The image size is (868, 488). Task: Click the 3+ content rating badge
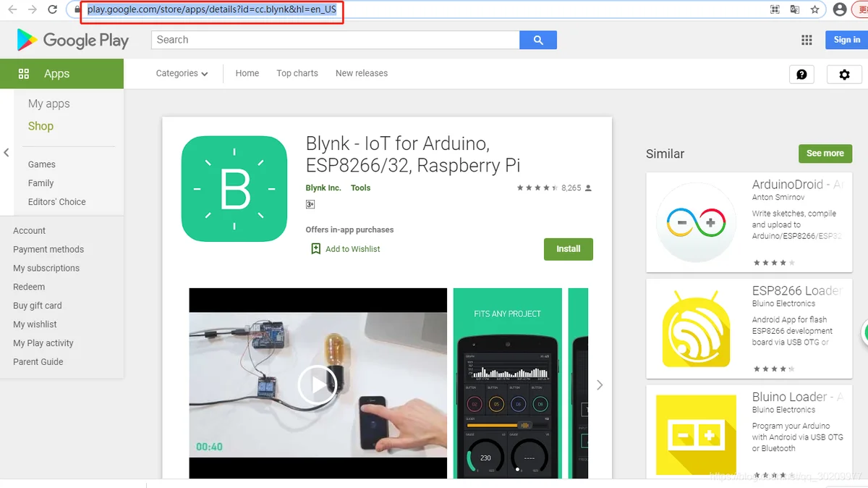point(310,204)
